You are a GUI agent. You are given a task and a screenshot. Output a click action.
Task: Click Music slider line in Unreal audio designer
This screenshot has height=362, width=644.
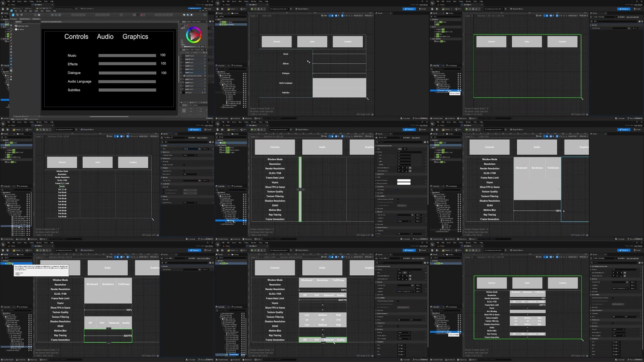[340, 54]
